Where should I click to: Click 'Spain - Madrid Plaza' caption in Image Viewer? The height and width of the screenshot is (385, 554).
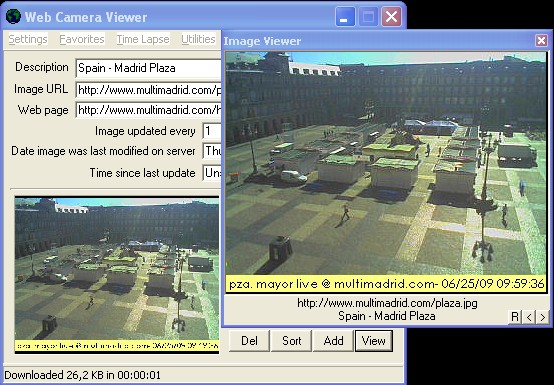point(387,316)
